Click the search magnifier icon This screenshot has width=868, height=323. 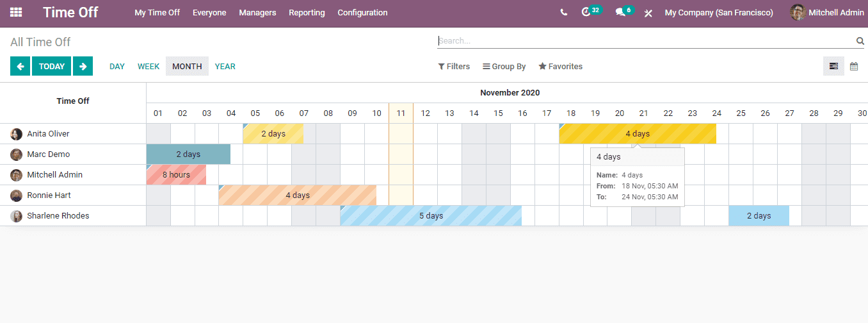pos(860,41)
